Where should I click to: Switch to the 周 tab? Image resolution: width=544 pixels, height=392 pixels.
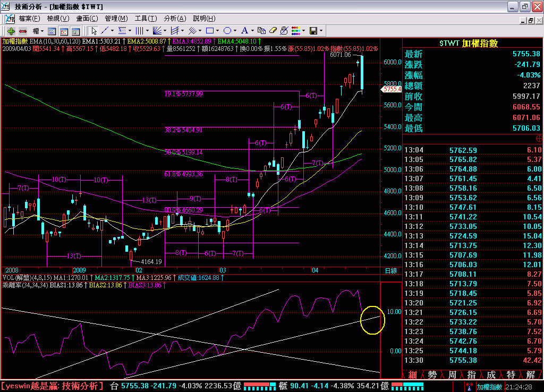452,374
